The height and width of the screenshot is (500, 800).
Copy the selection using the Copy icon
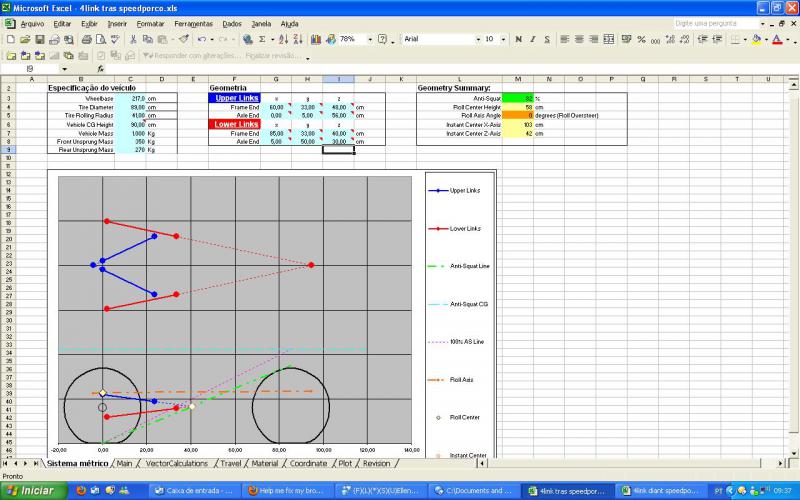148,39
